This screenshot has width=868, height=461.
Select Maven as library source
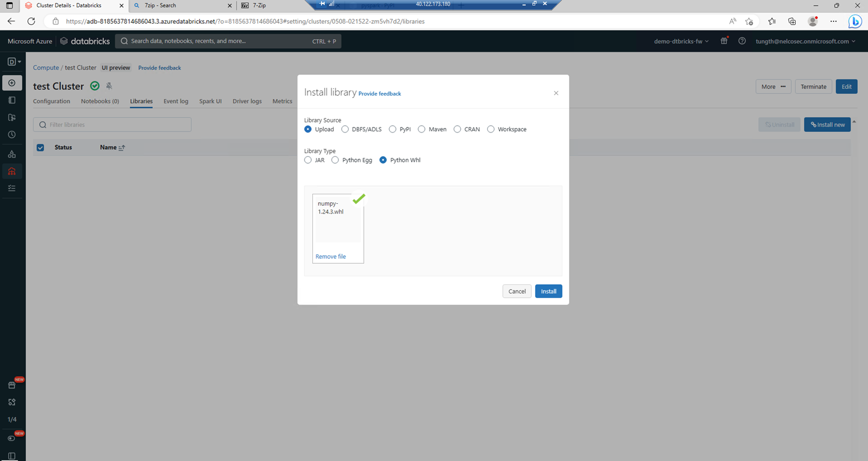click(x=422, y=129)
